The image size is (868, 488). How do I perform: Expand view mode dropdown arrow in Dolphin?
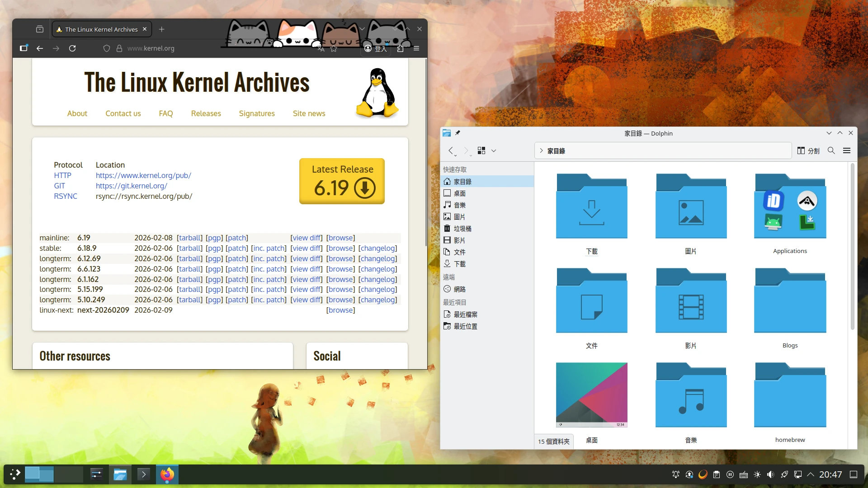494,150
